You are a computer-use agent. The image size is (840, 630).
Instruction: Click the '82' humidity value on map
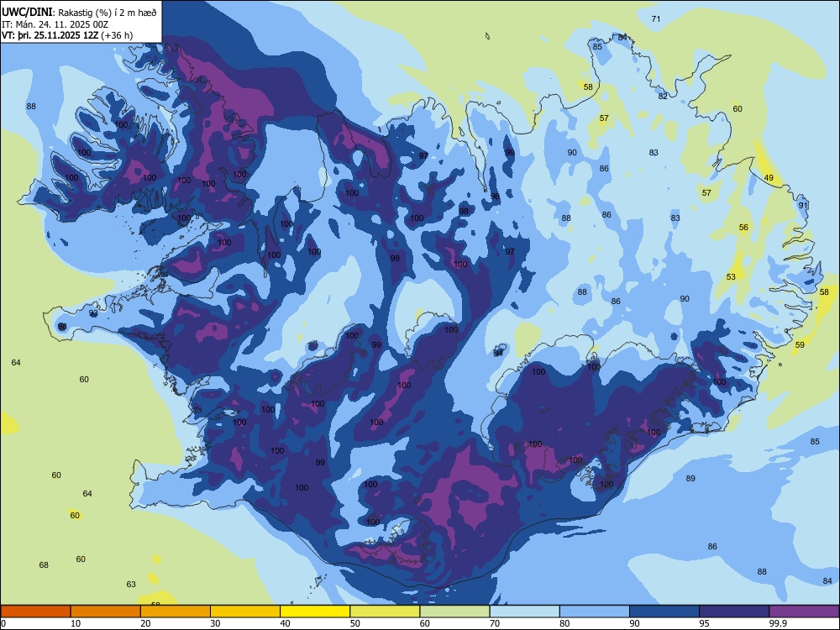(664, 96)
